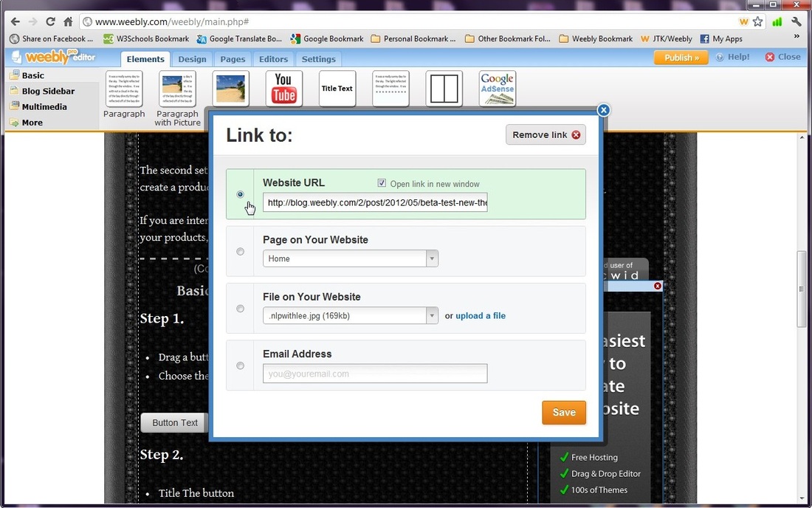
Task: Reload the current browser page
Action: click(50, 21)
